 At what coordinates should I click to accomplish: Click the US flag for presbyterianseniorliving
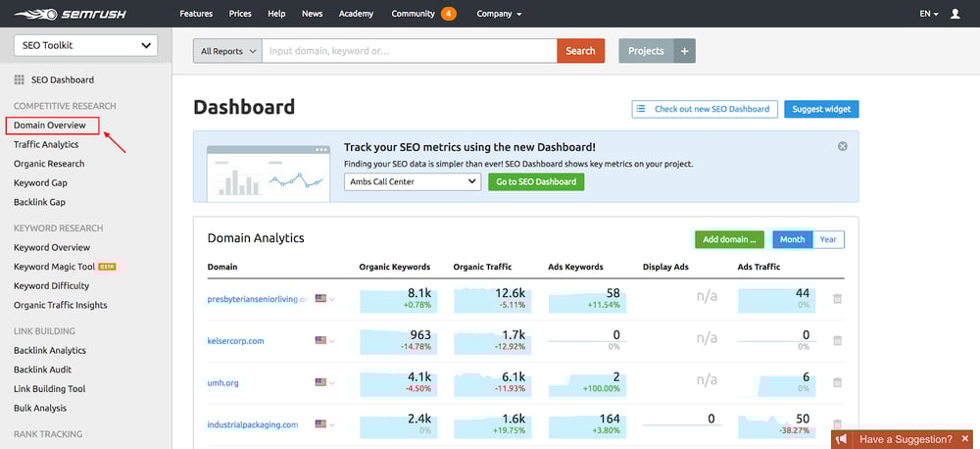(320, 298)
